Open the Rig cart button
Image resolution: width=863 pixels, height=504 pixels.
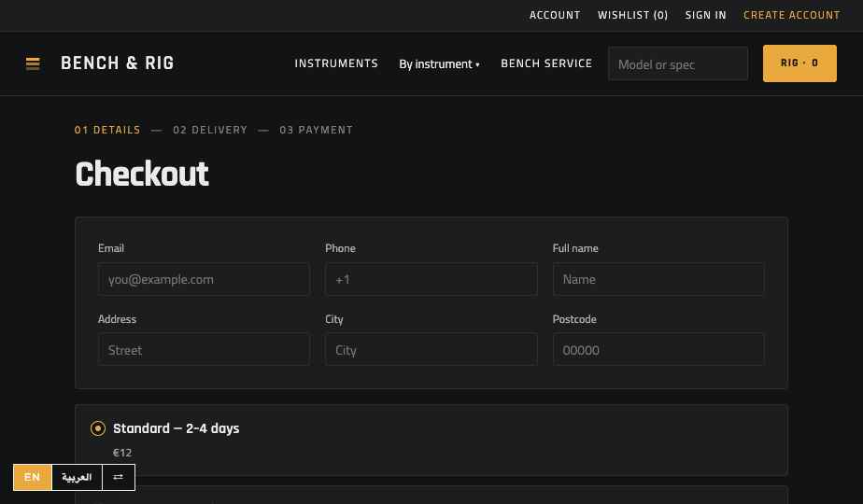pyautogui.click(x=799, y=63)
